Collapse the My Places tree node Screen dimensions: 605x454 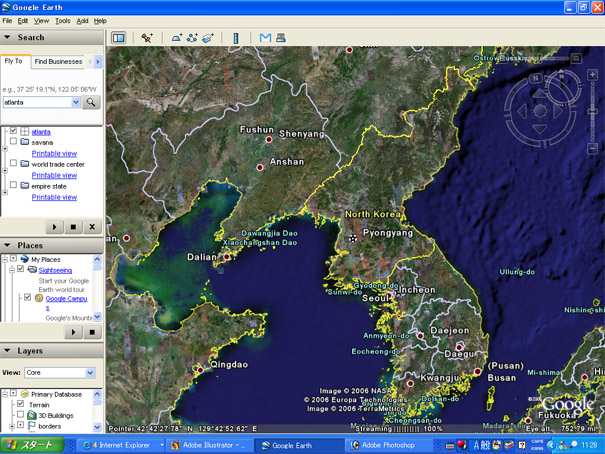(x=5, y=259)
